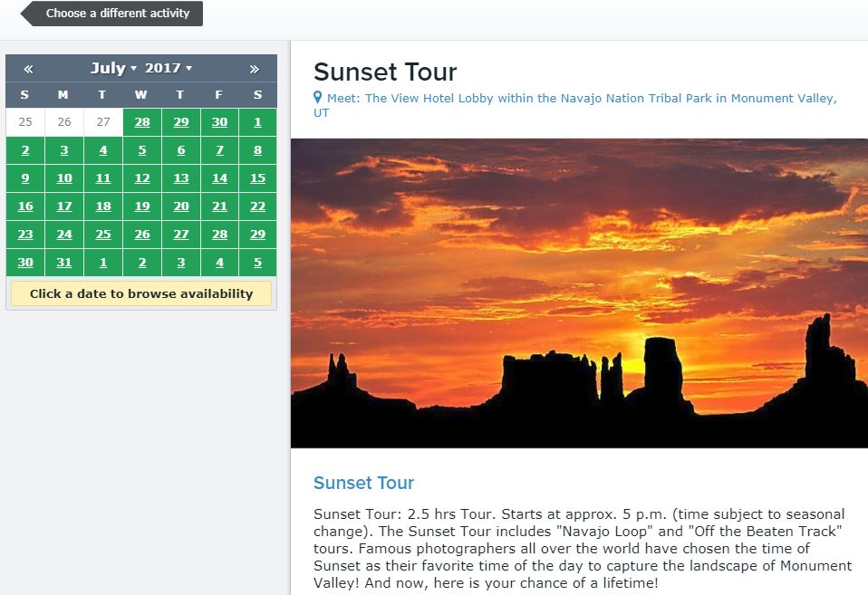Browse availability for July 18
This screenshot has height=595, width=868.
pyautogui.click(x=103, y=206)
